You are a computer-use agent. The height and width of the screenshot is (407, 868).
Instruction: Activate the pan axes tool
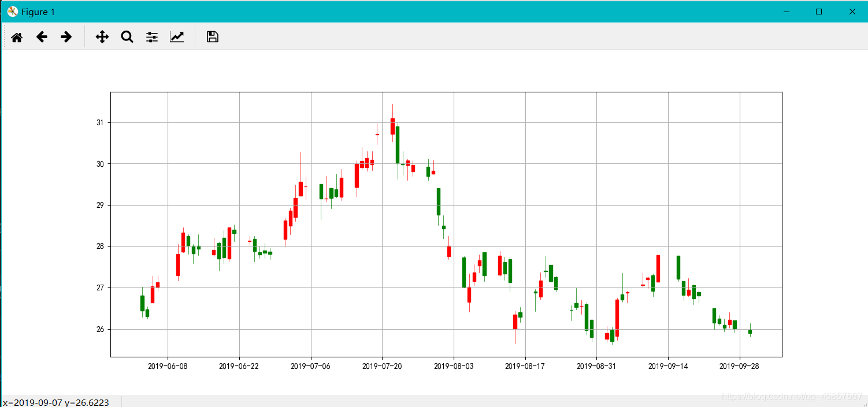pyautogui.click(x=102, y=37)
